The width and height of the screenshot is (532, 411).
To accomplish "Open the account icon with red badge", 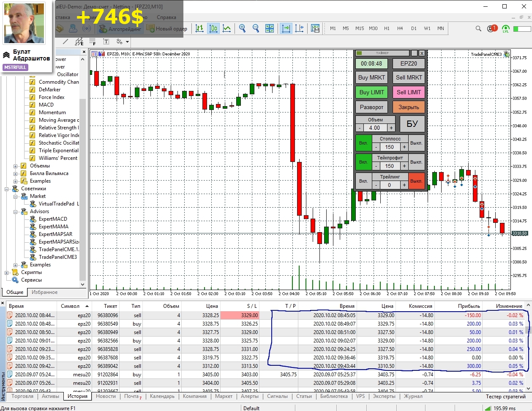I will (x=492, y=28).
